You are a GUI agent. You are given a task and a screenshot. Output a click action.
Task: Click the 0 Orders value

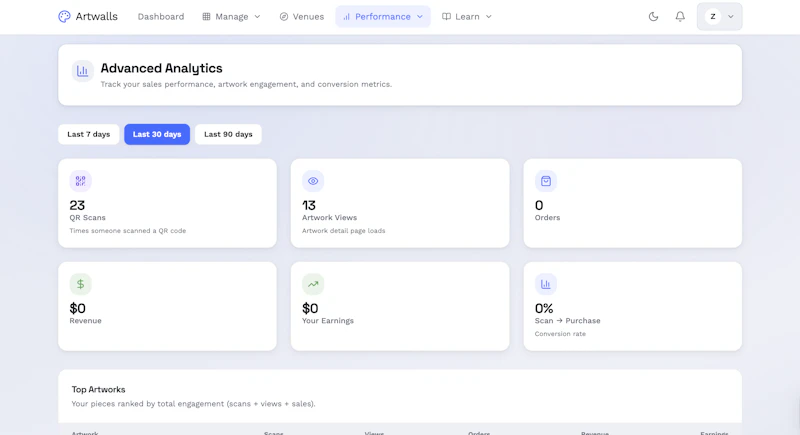(539, 205)
